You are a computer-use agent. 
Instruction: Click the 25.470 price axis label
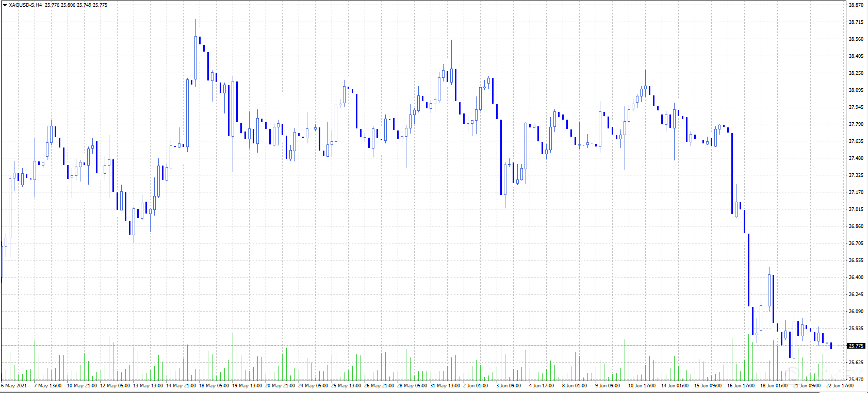(856, 380)
